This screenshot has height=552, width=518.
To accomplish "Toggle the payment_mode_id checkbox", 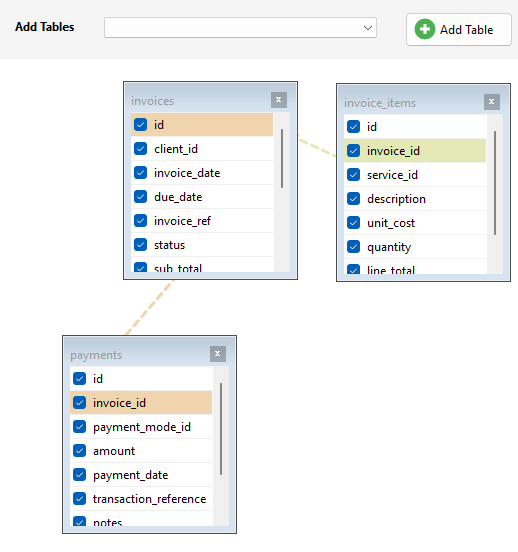I will point(80,427).
